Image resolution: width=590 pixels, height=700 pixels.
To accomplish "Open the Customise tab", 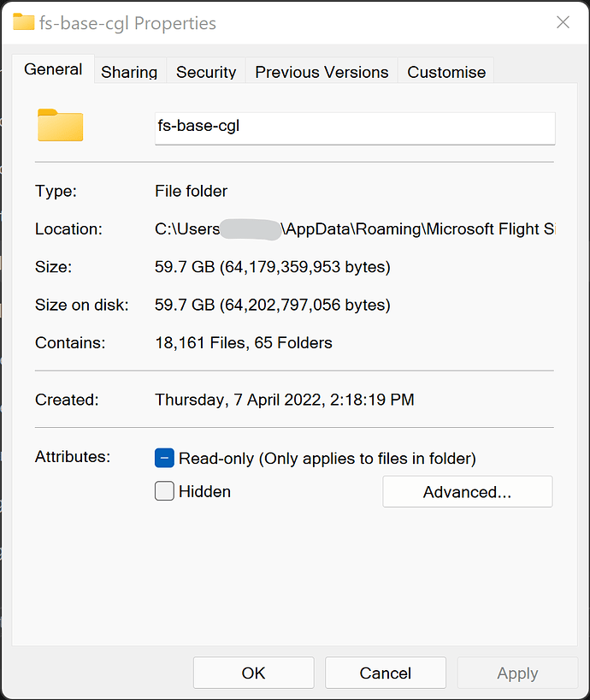I will 446,73.
